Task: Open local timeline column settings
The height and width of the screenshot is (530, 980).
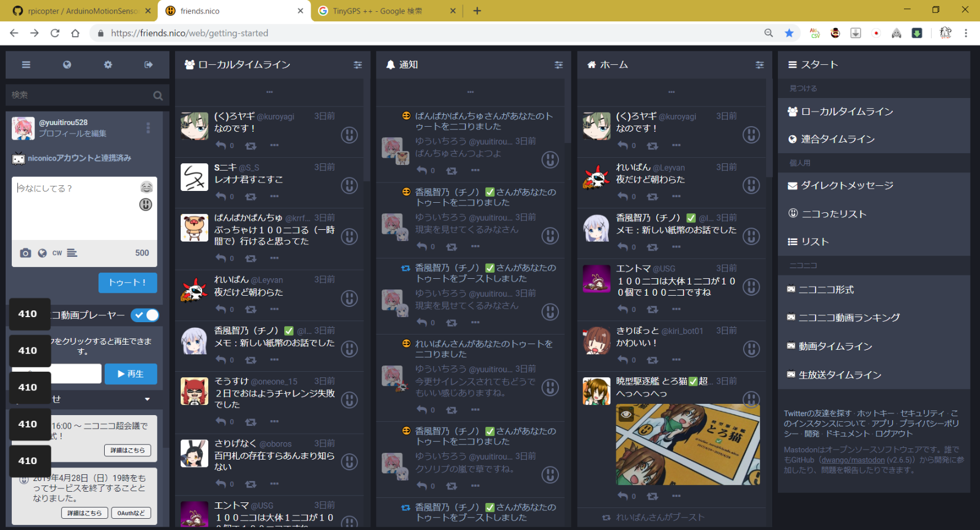Action: coord(357,65)
